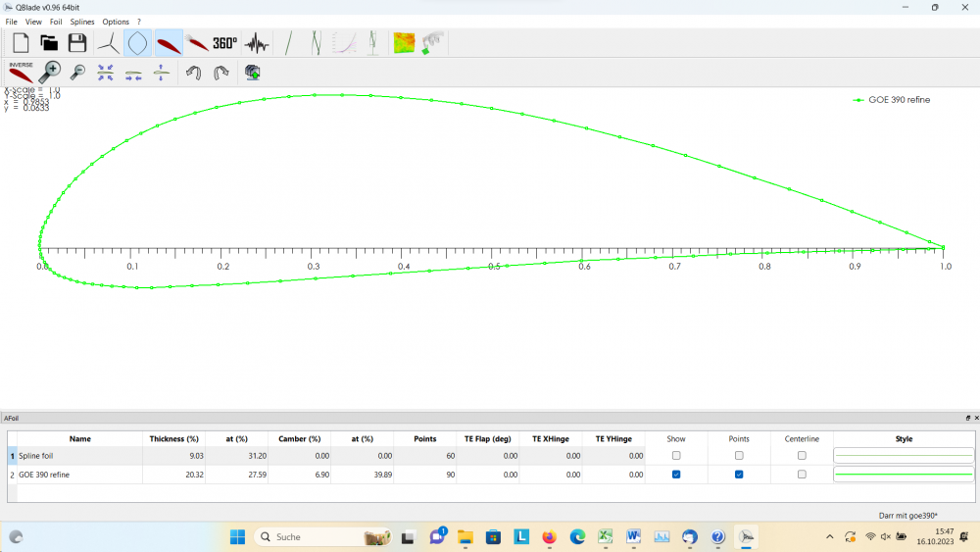
Task: Open the Foil menu
Action: click(56, 22)
